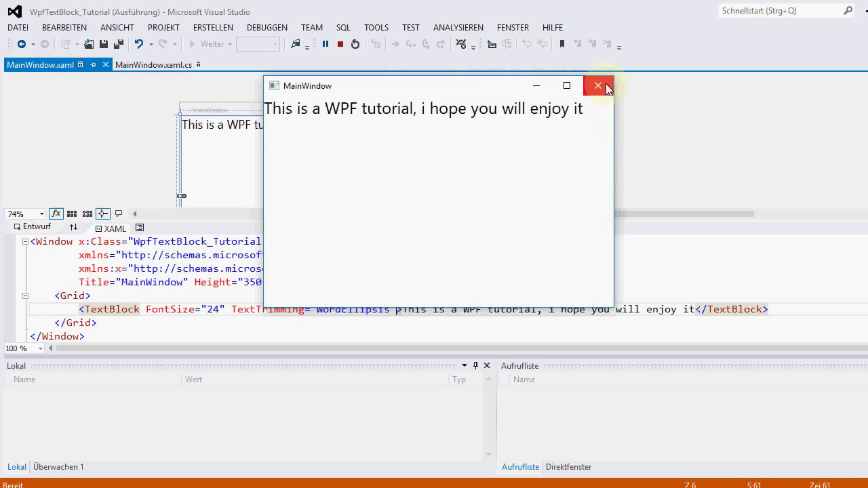Select the Aufrufliste bottom tab

520,467
